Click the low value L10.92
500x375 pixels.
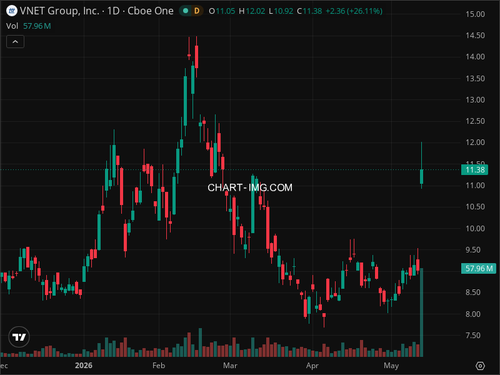(x=281, y=11)
